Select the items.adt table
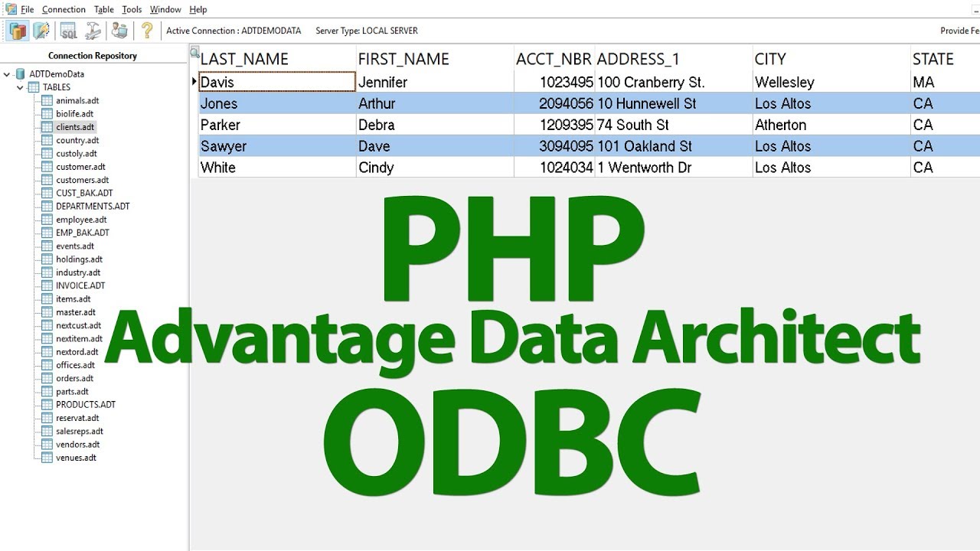The height and width of the screenshot is (551, 980). click(73, 299)
